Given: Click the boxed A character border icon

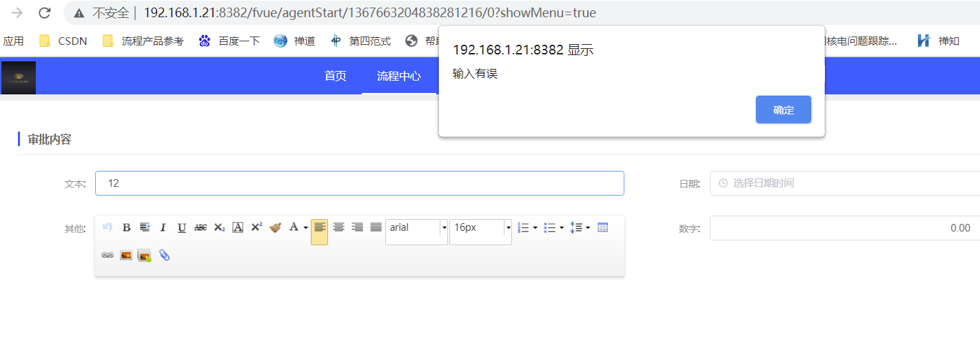Looking at the screenshot, I should (x=238, y=227).
